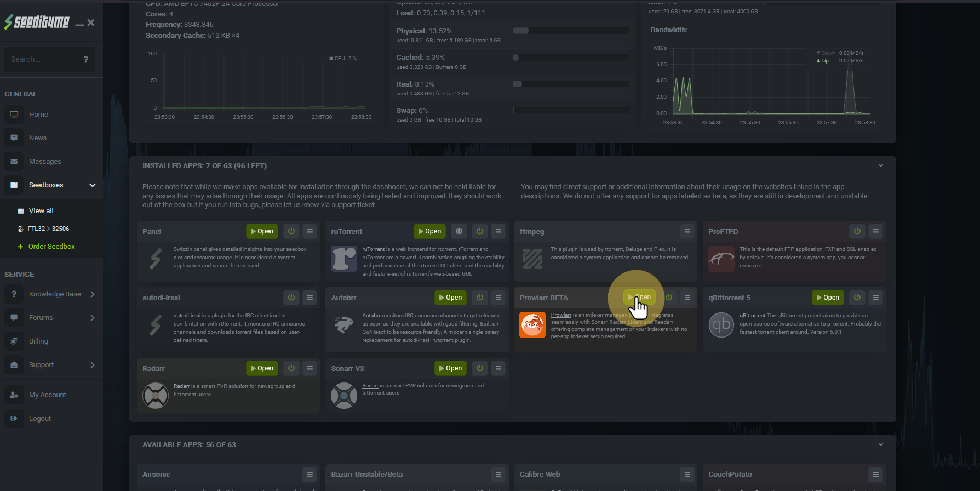Open the Prowlarr BETA app
The height and width of the screenshot is (491, 980).
coord(639,297)
